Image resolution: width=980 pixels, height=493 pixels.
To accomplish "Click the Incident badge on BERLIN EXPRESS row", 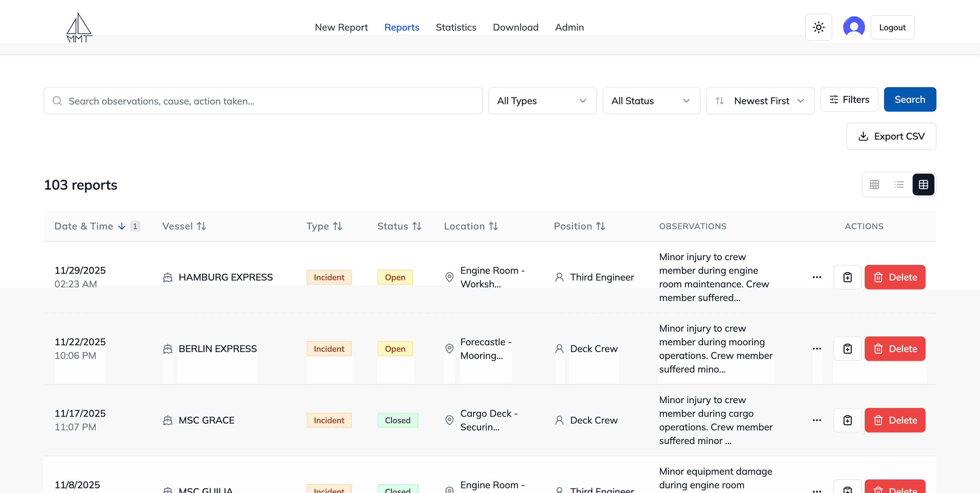I will [x=329, y=349].
